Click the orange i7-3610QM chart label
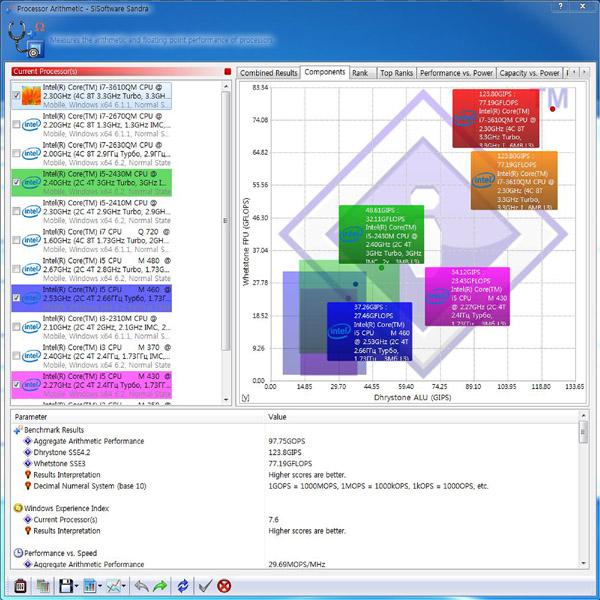The width and height of the screenshot is (600, 600). pos(514,180)
